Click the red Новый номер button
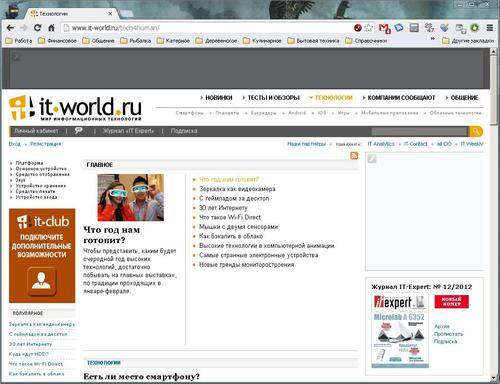500x384 pixels. click(451, 302)
